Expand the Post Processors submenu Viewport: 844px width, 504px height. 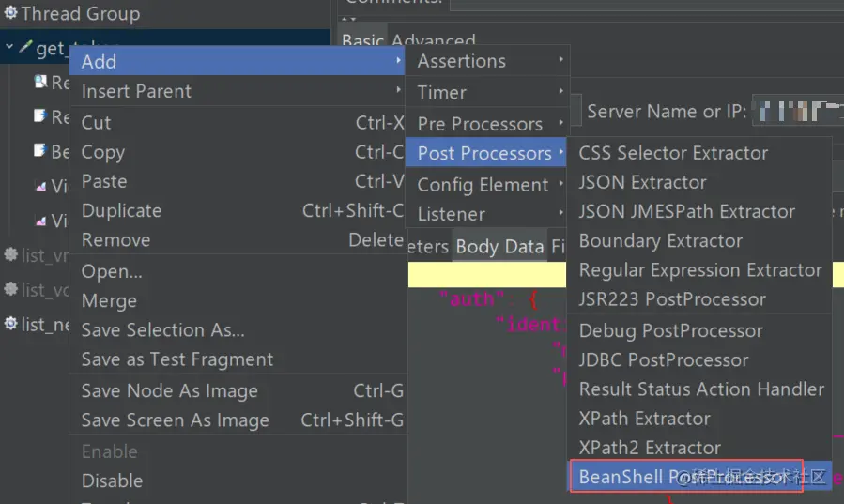(x=486, y=153)
